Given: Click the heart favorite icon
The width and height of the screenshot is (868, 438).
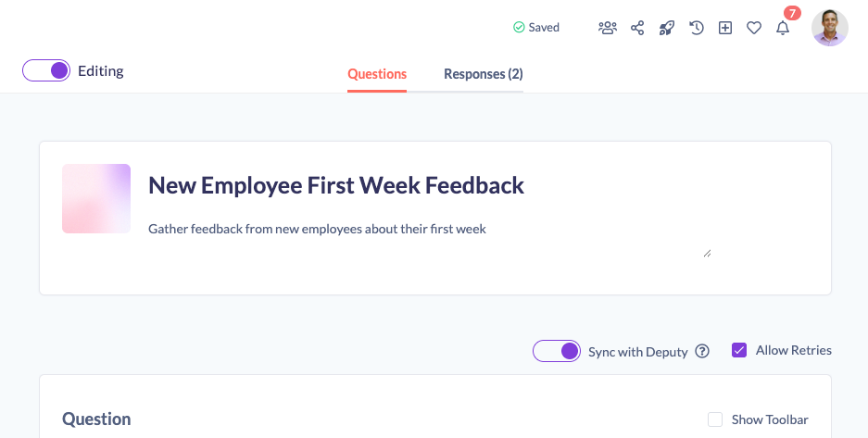Looking at the screenshot, I should (x=754, y=28).
